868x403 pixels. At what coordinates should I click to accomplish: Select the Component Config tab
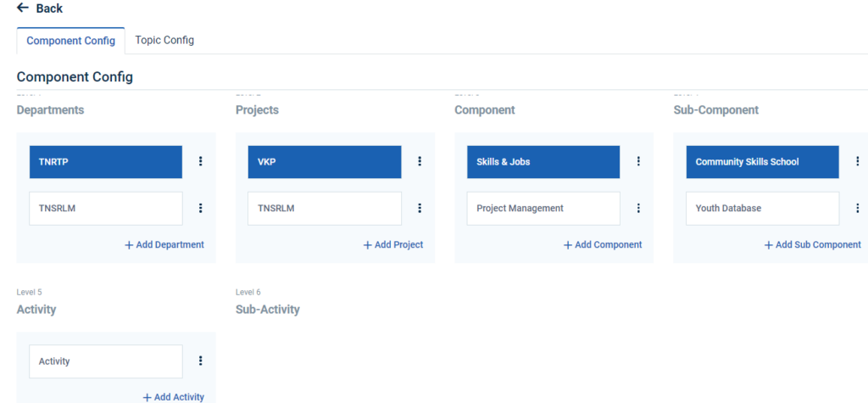71,41
